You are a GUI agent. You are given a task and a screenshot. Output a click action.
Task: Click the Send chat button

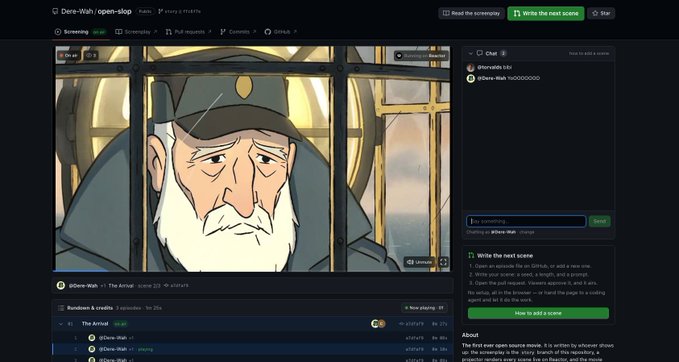pos(600,221)
